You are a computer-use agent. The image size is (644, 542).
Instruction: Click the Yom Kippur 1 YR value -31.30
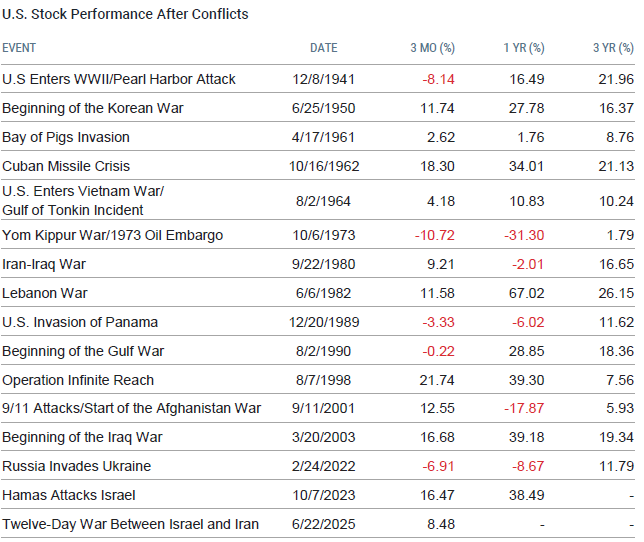(x=524, y=236)
